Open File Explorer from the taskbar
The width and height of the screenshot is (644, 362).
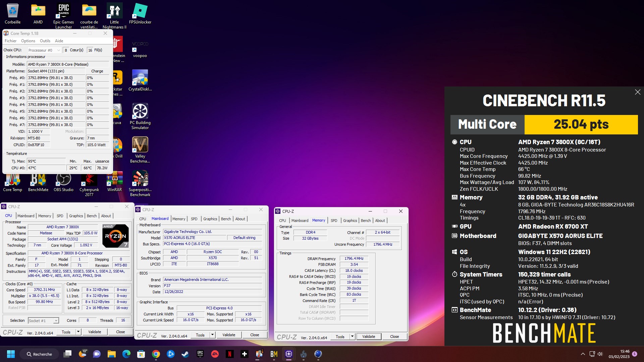[111, 354]
